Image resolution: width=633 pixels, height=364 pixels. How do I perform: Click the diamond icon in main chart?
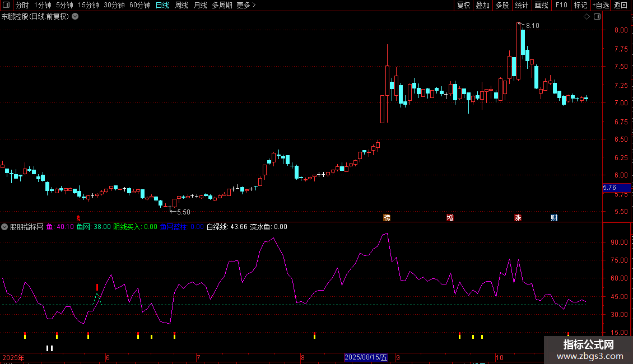tap(587, 17)
